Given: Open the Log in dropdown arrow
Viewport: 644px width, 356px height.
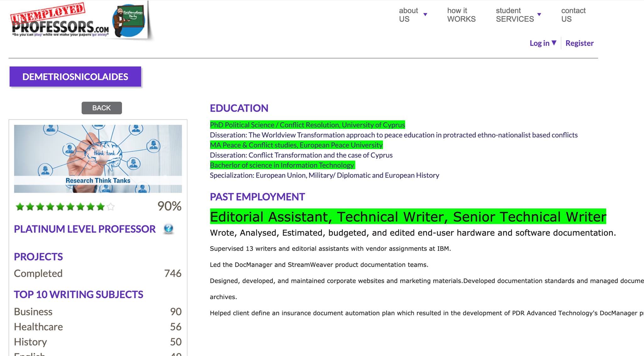Looking at the screenshot, I should [554, 43].
